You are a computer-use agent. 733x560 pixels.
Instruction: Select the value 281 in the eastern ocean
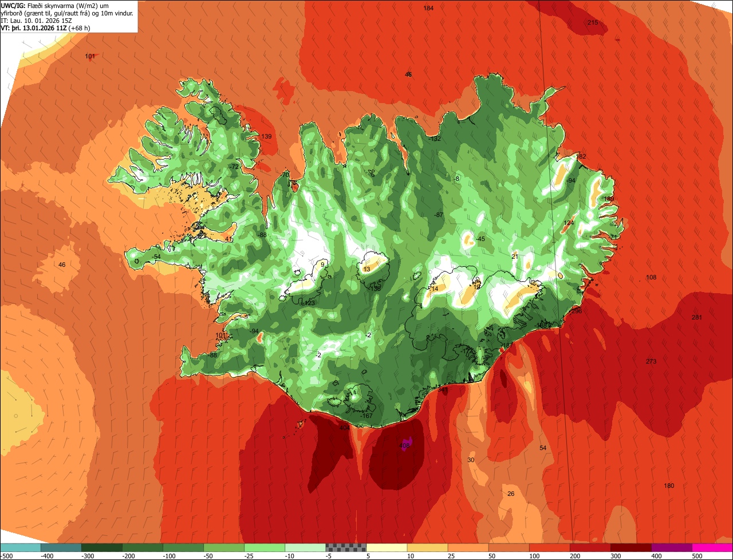[697, 317]
